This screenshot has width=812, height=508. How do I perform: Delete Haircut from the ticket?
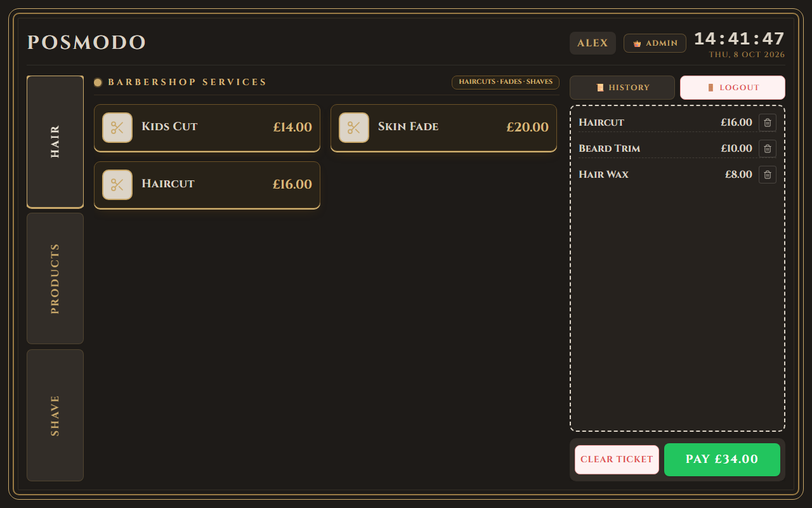[x=768, y=123]
